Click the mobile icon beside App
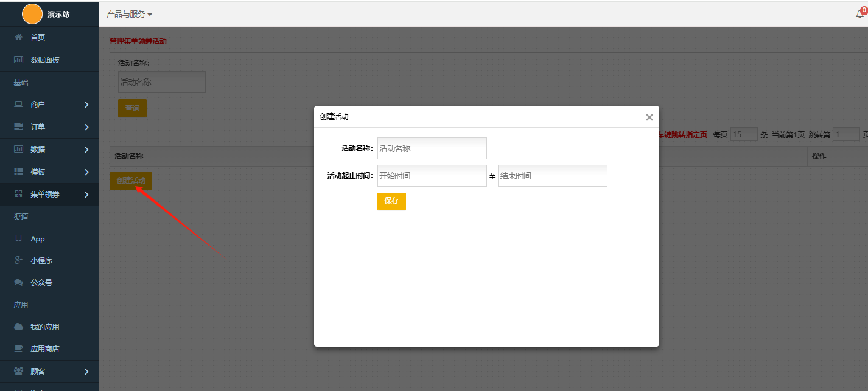868x391 pixels. click(18, 239)
